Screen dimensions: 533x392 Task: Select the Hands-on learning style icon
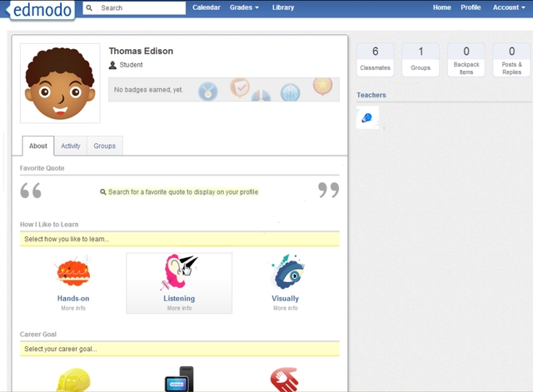[x=72, y=273]
